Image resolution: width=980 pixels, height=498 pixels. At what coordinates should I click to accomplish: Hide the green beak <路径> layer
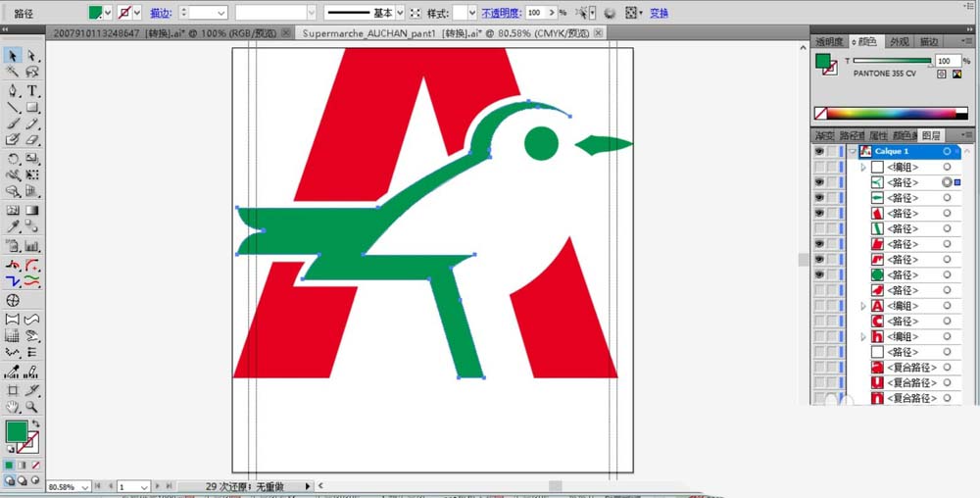[818, 197]
